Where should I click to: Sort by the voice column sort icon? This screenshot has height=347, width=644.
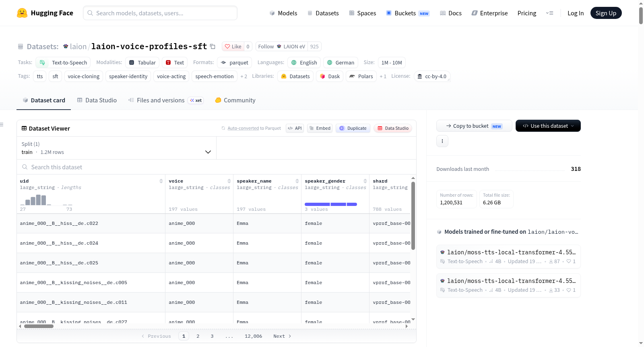pos(229,181)
